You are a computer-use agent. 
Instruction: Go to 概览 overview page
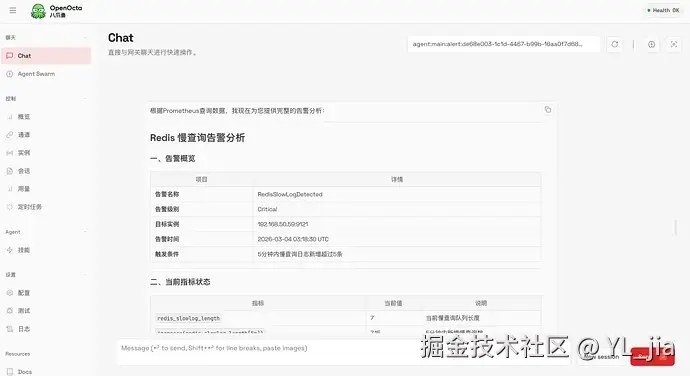point(46,117)
